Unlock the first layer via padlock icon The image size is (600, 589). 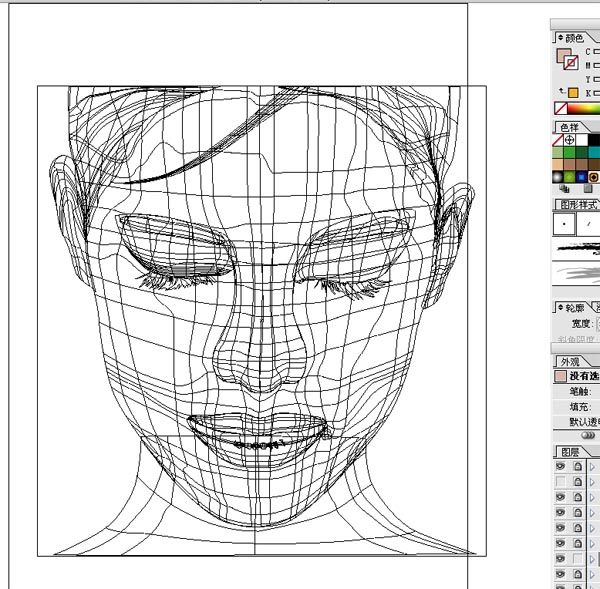coord(578,467)
